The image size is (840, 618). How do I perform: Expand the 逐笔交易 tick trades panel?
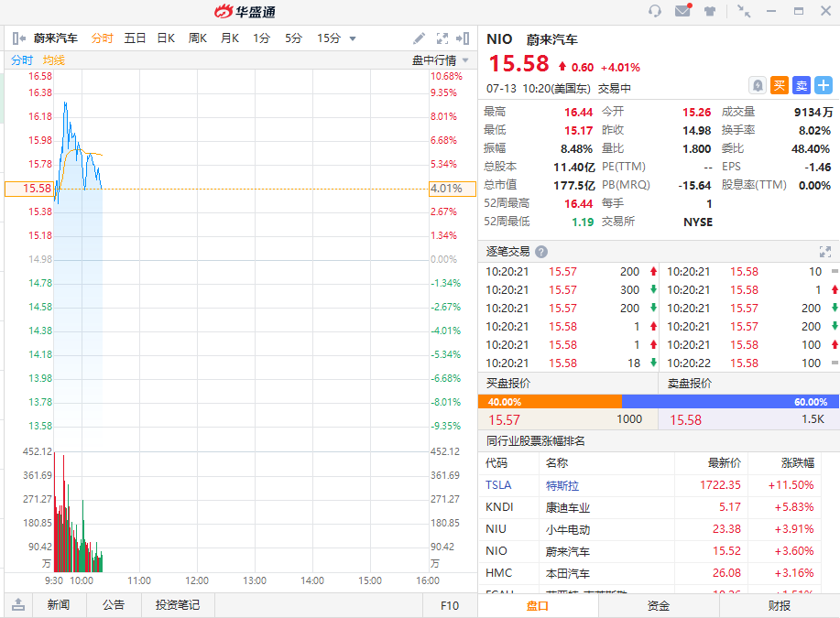click(824, 252)
